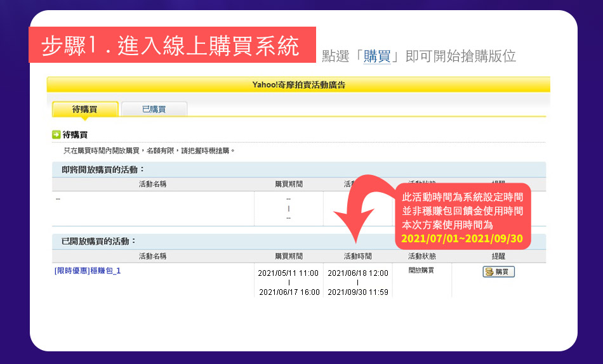
Task: Click 活動名稱 column header in 已開放 table
Action: click(152, 256)
